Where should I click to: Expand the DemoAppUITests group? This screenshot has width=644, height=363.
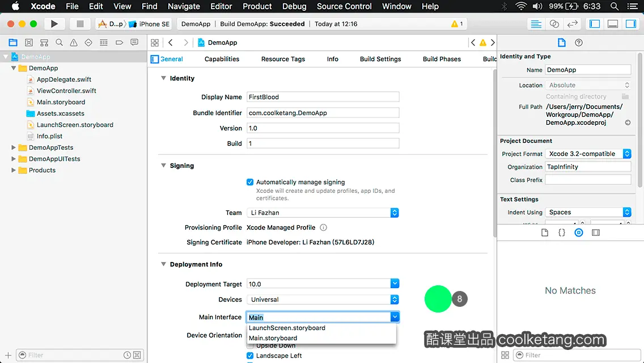point(14,159)
